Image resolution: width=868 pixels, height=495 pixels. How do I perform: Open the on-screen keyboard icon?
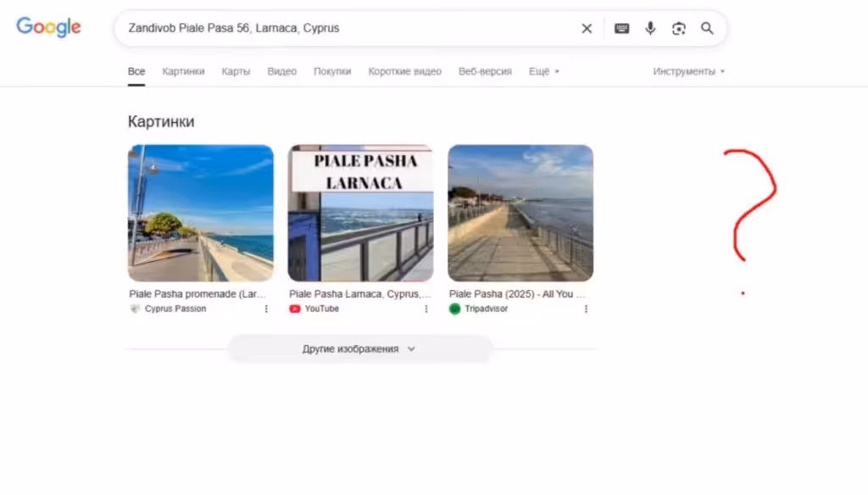pos(621,28)
